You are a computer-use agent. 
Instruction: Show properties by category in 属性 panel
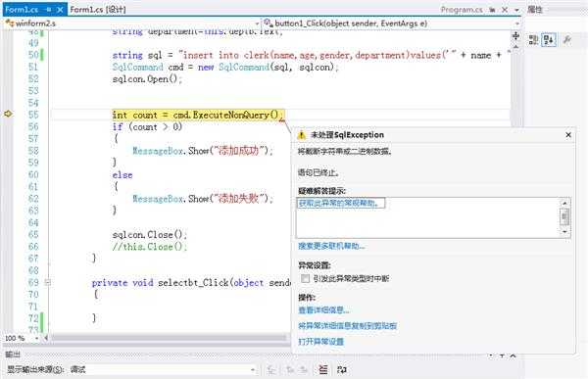[533, 40]
